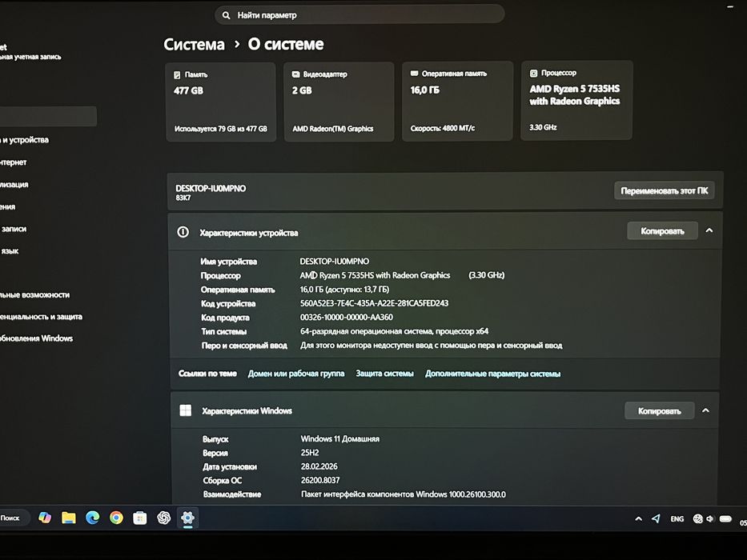Image resolution: width=747 pixels, height=560 pixels.
Task: Click the Скорость: 4800 МТ/с text
Action: pyautogui.click(x=443, y=128)
